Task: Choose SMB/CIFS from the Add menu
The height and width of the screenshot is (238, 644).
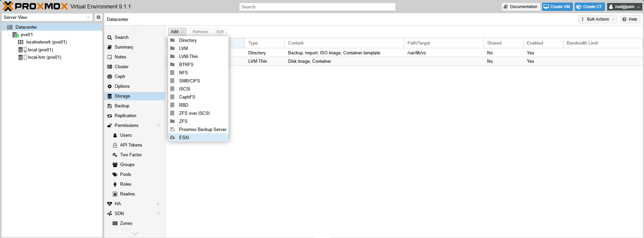Action: coord(198,81)
